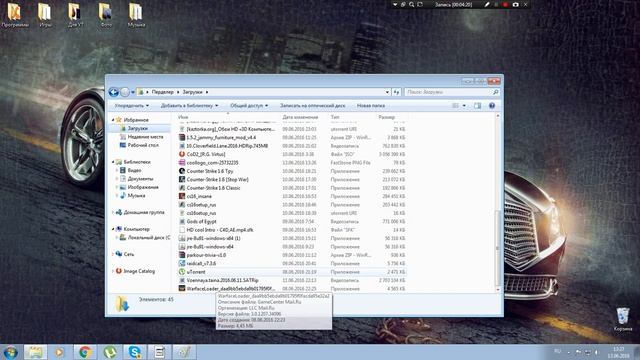Click the pencil draw tool in recorder bar
Image resolution: width=640 pixels, height=360 pixels.
487,4
